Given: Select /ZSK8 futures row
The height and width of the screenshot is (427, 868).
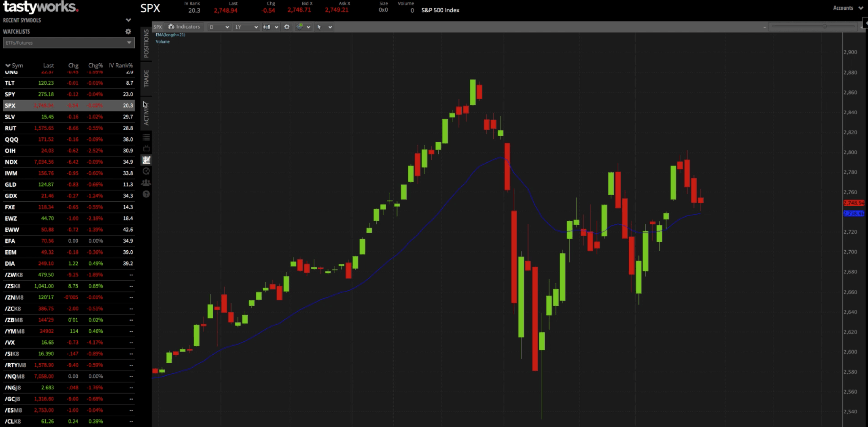Looking at the screenshot, I should (69, 286).
